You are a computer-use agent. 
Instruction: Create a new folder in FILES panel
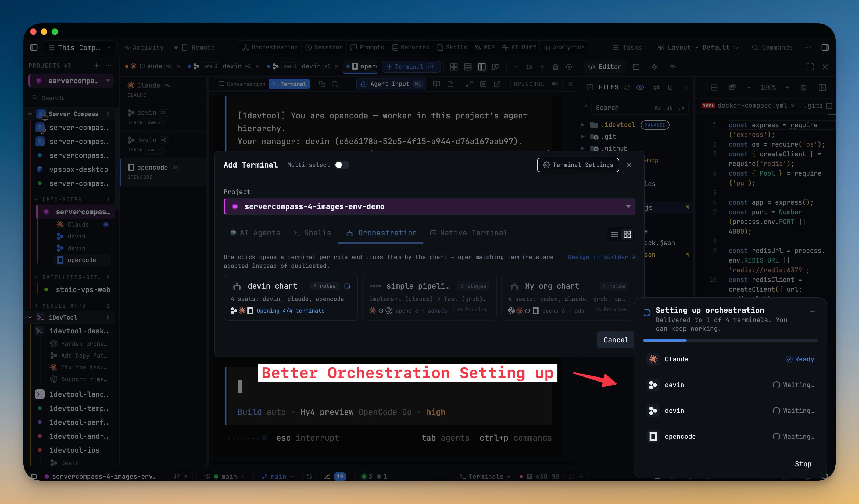click(685, 87)
